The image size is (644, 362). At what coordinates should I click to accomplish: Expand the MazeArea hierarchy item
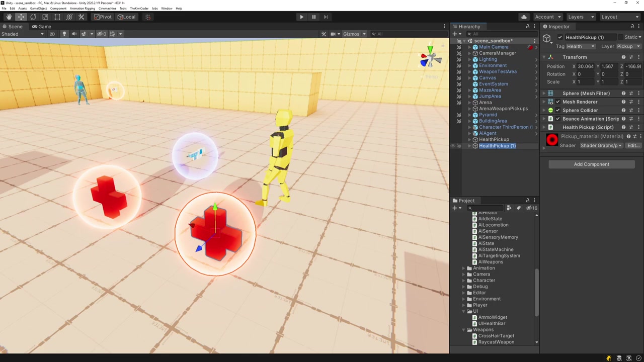469,90
